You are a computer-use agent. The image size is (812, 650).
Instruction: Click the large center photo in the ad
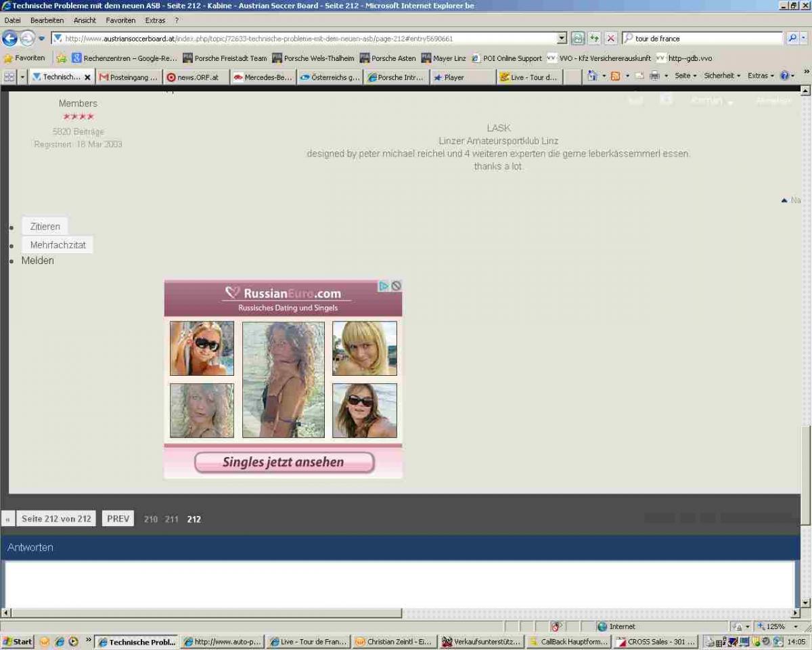click(284, 379)
